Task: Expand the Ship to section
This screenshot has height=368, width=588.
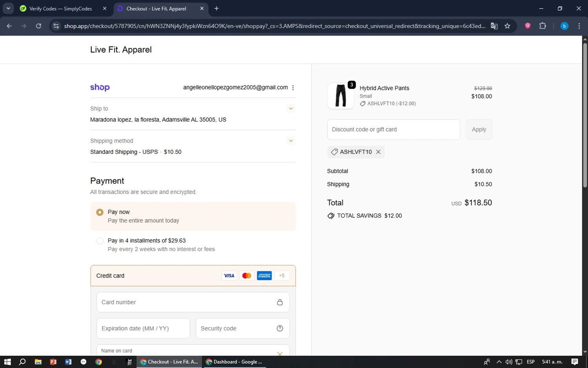Action: pyautogui.click(x=291, y=109)
